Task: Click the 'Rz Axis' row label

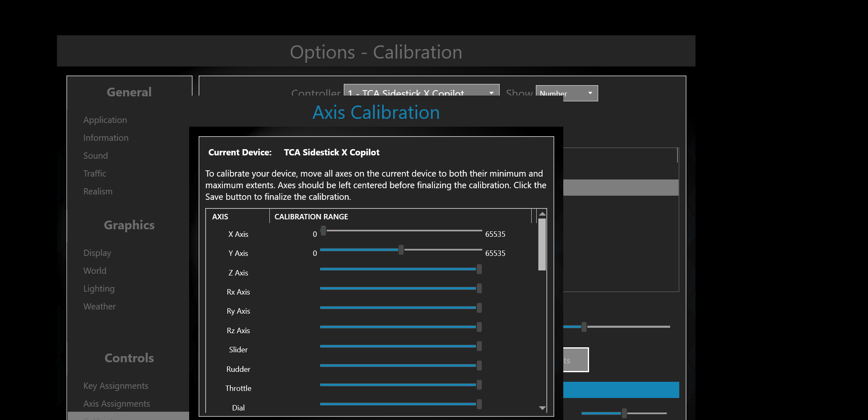Action: (238, 331)
